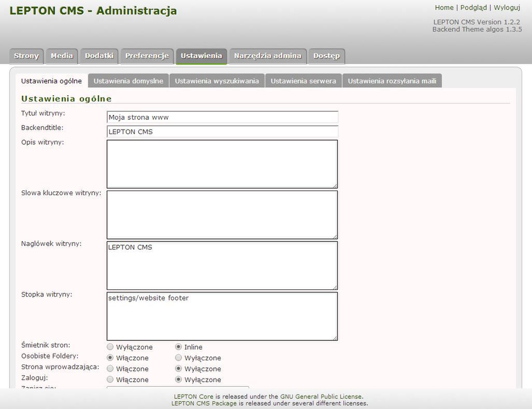Image resolution: width=532 pixels, height=409 pixels.
Task: Click into the Stopka witryny textarea
Action: click(222, 316)
